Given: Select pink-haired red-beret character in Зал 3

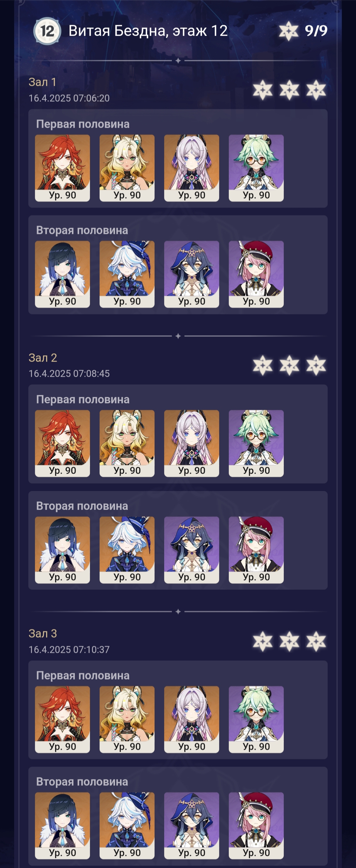Looking at the screenshot, I should [x=256, y=825].
